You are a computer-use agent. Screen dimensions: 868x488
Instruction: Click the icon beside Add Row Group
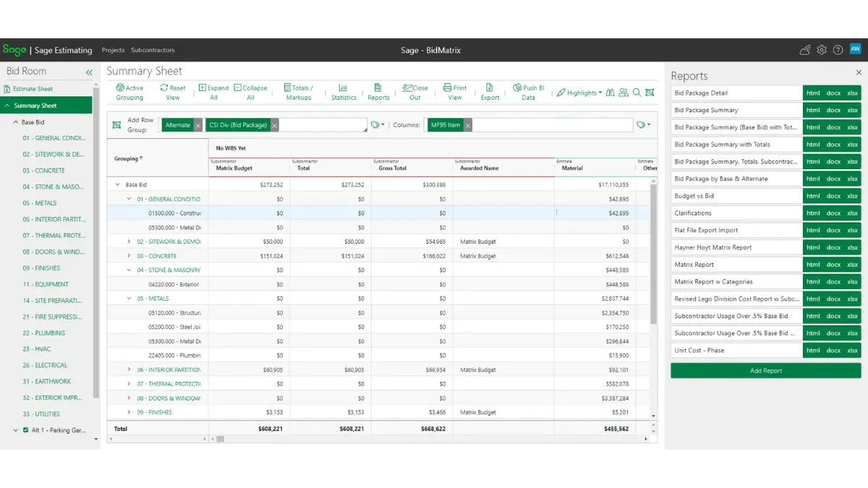point(116,125)
